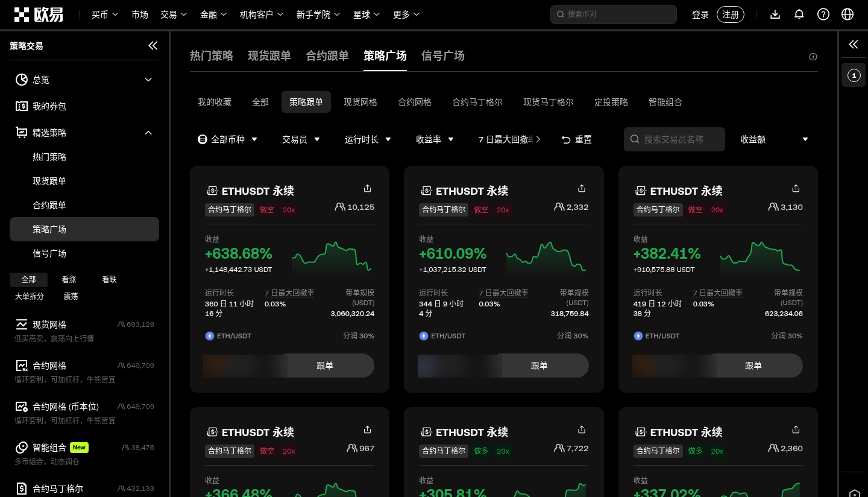
Task: Switch to the 热门策略 tab
Action: click(x=212, y=56)
